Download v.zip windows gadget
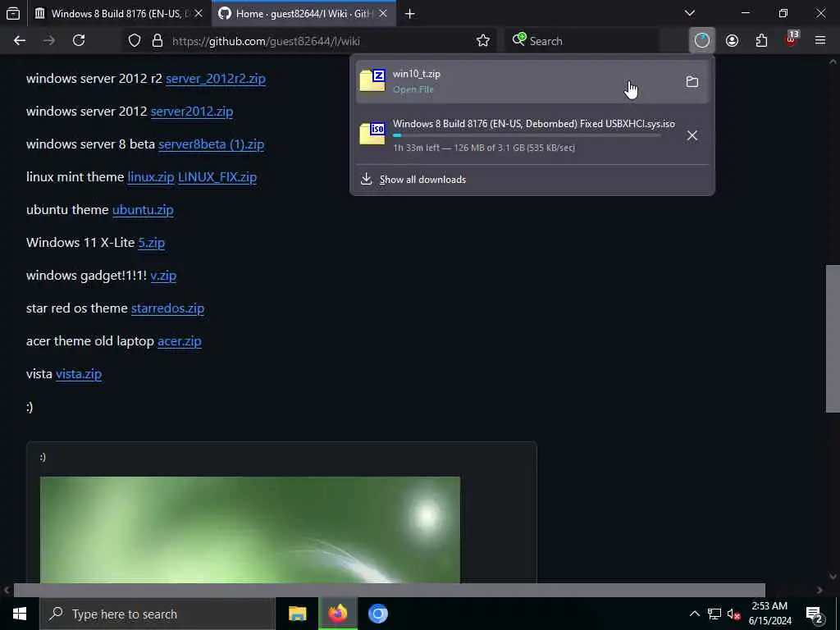 (x=163, y=276)
